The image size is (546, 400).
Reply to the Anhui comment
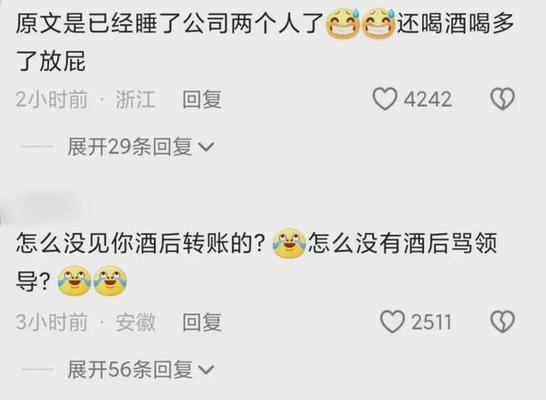202,322
